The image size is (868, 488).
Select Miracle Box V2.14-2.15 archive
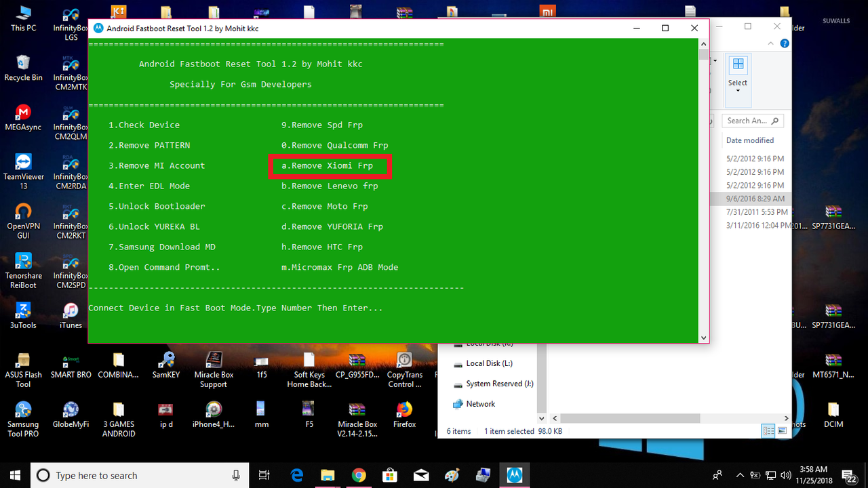coord(357,419)
